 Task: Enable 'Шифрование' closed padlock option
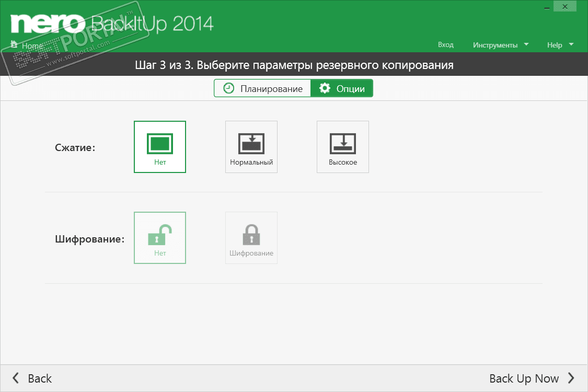(x=251, y=238)
